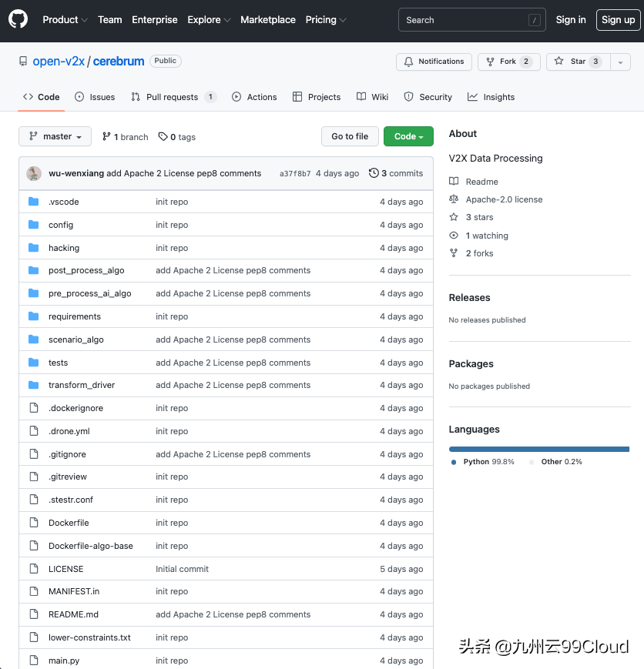
Task: Open the Product dropdown menu
Action: pos(65,19)
